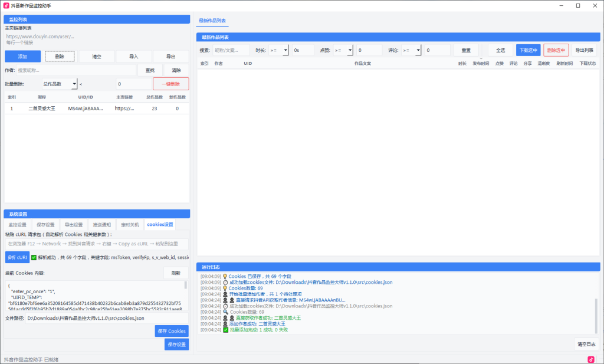Screen dimensions: 604x364
Task: Click the 导出列表 button
Action: coord(584,50)
